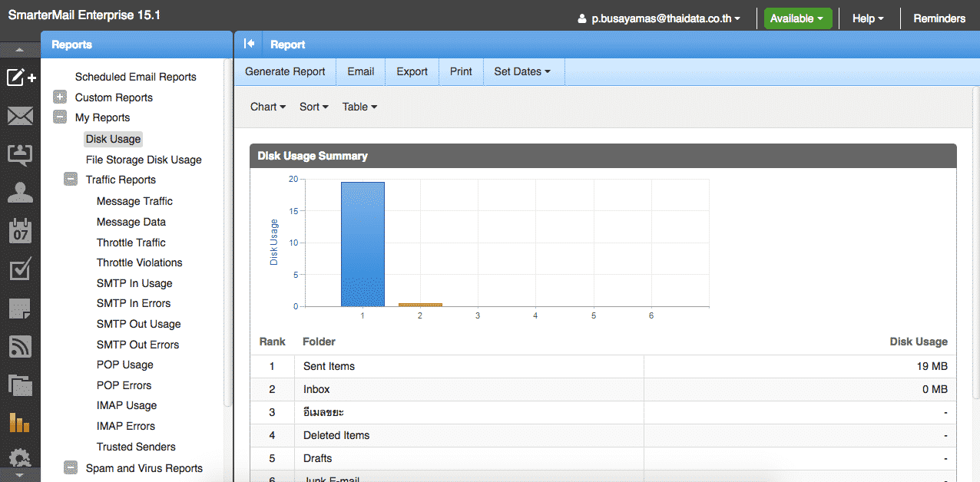Open Reminders
This screenshot has width=980, height=482.
click(939, 18)
